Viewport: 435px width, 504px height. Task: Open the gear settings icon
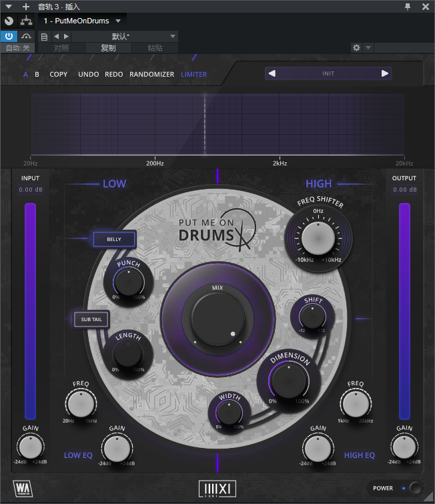pos(356,48)
